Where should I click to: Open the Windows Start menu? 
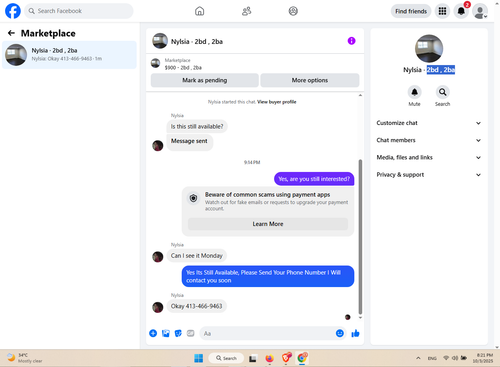point(199,358)
